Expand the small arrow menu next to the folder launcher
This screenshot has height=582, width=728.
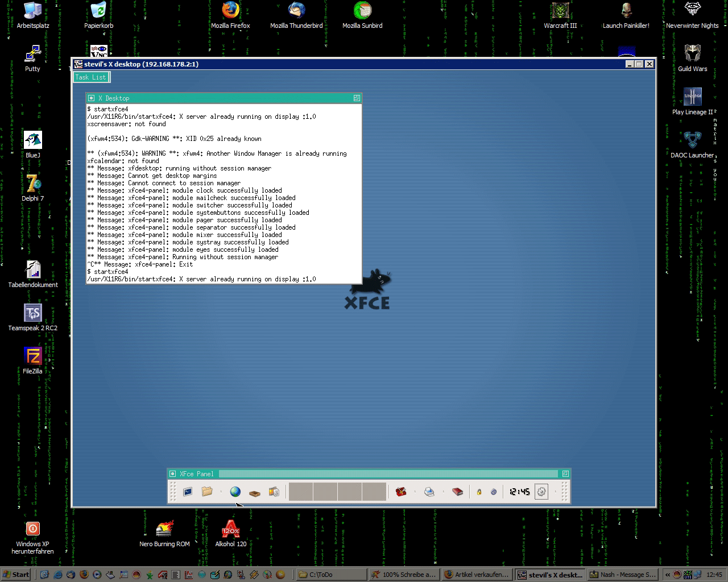tap(221, 492)
